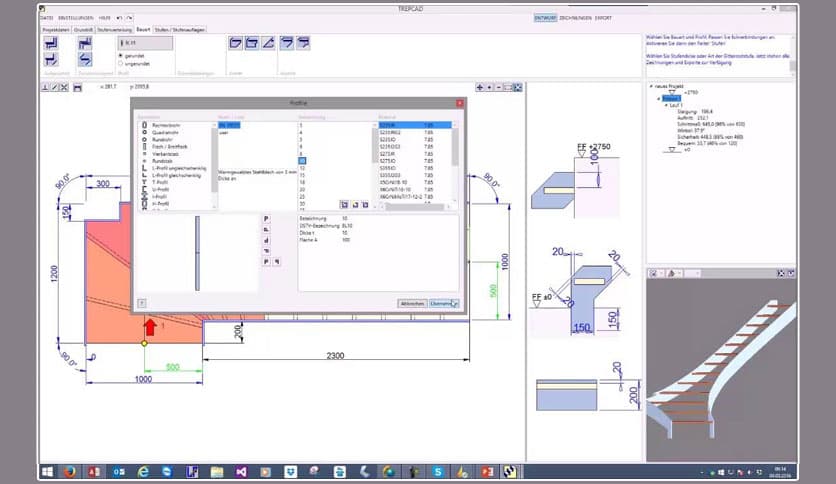Open the EINSTELLUNGEN menu
Viewport: 836px width, 484px height.
(x=75, y=18)
